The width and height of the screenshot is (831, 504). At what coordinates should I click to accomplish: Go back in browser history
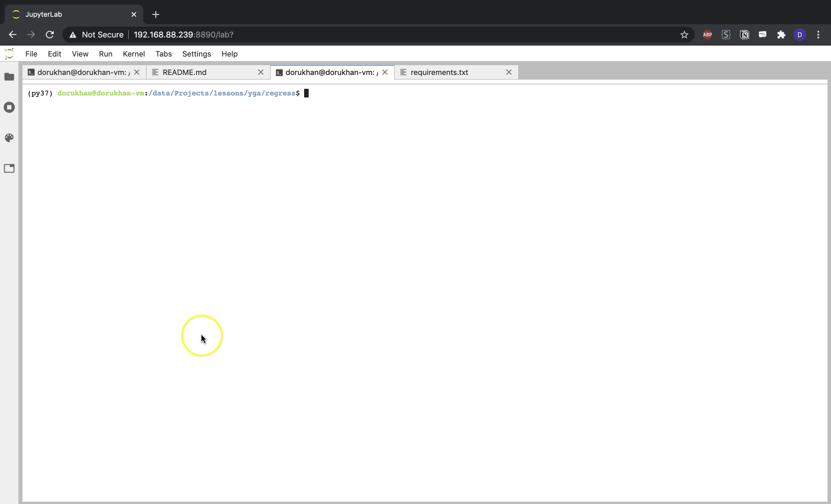pos(13,35)
